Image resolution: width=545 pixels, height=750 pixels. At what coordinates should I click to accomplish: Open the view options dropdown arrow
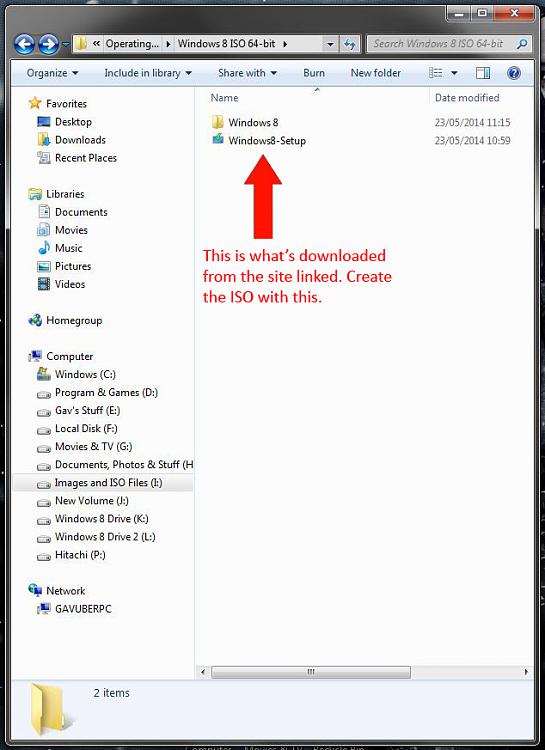454,73
